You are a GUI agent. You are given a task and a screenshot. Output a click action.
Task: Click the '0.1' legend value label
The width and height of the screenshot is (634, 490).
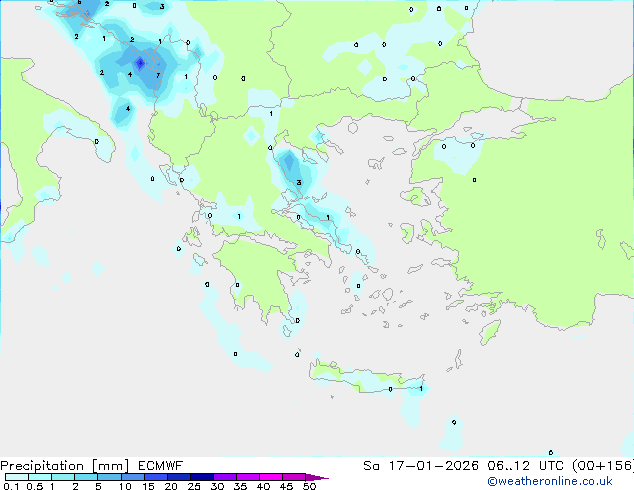11,486
